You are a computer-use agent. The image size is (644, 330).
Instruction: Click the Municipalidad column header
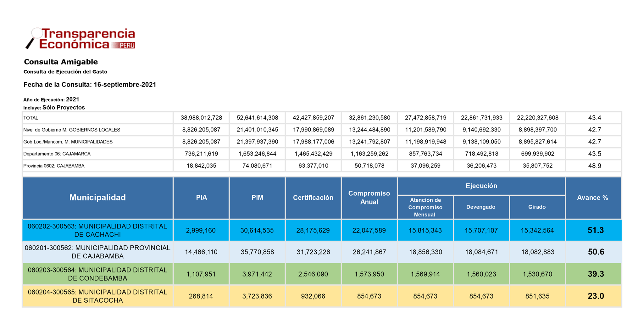coord(97,198)
